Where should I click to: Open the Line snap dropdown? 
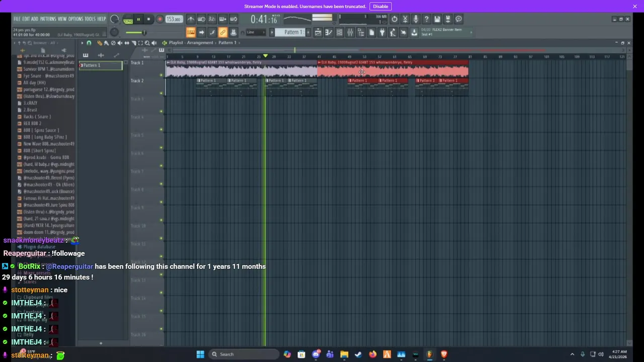click(x=255, y=32)
